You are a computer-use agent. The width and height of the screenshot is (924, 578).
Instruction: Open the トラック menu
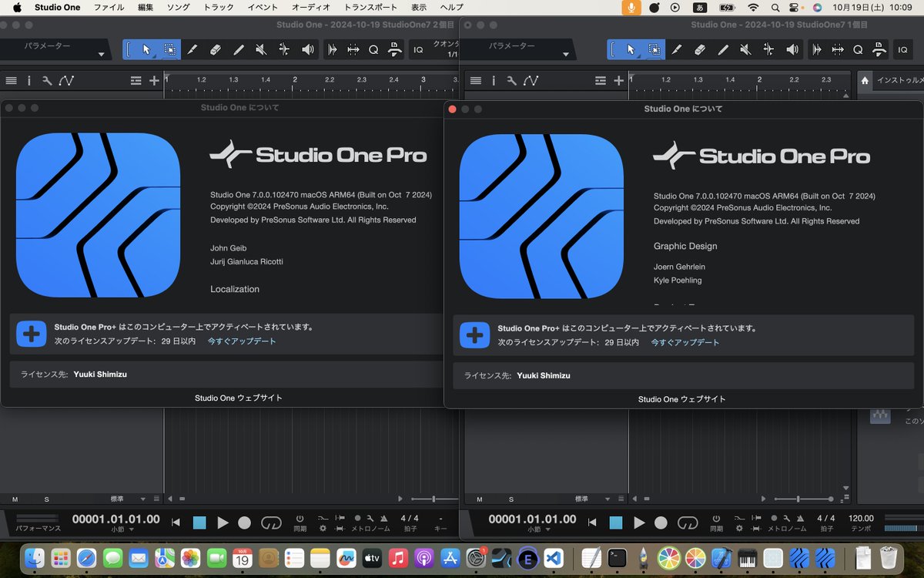point(219,7)
